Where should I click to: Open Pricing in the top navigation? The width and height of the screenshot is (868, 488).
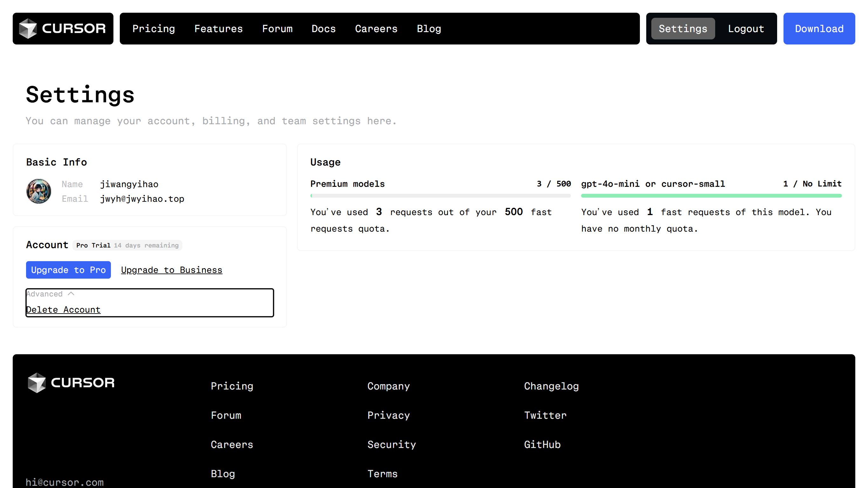[x=154, y=29]
